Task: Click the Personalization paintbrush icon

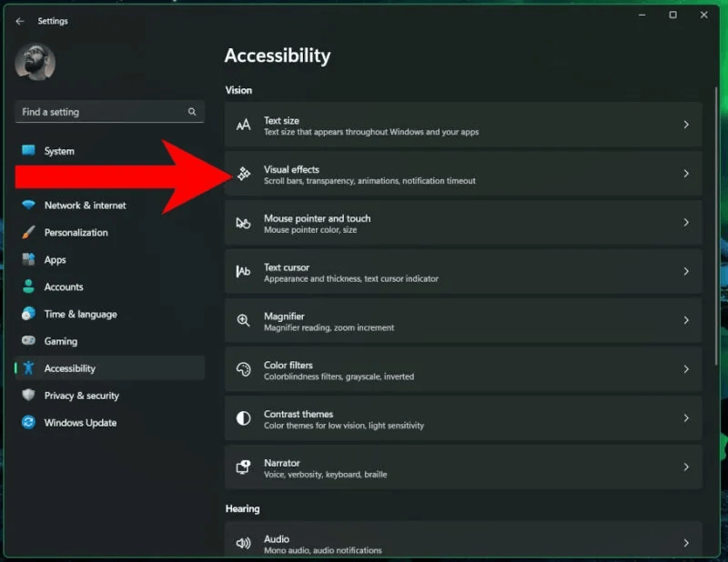Action: click(28, 232)
